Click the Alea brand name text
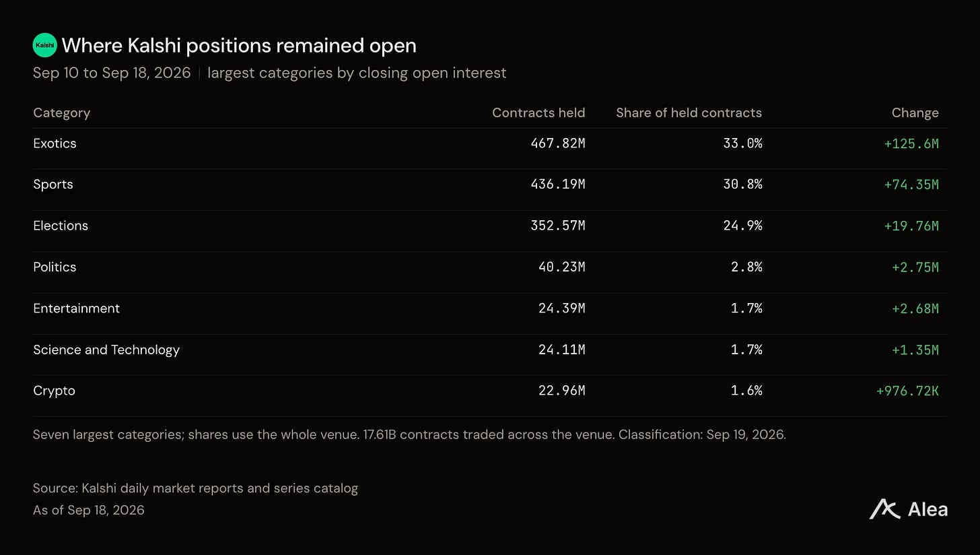Screen dimensions: 980x555 pos(928,509)
